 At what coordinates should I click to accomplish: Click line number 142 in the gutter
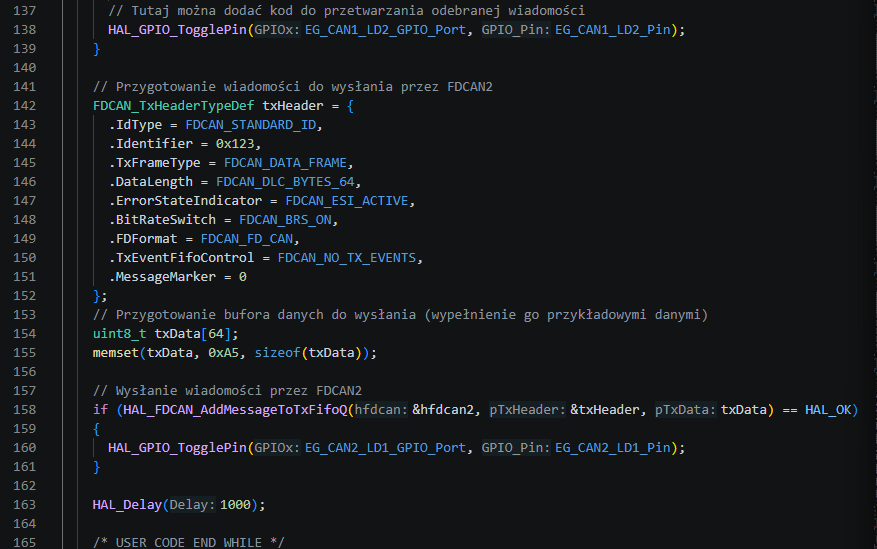(x=24, y=106)
